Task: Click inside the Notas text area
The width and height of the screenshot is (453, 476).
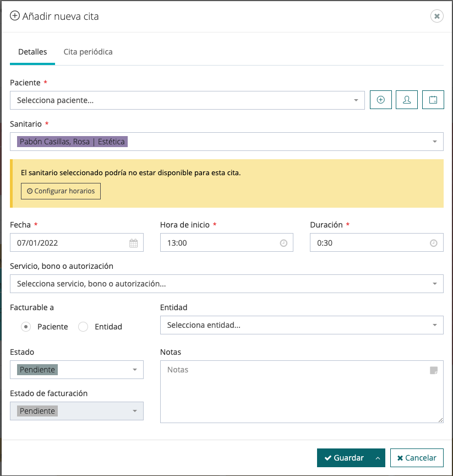Action: pos(297,397)
